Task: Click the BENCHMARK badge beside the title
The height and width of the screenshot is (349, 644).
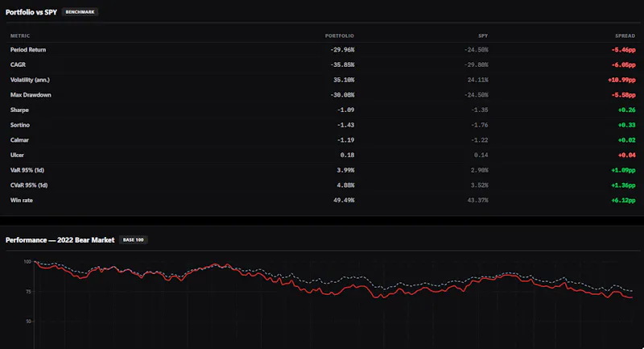Action: click(80, 12)
